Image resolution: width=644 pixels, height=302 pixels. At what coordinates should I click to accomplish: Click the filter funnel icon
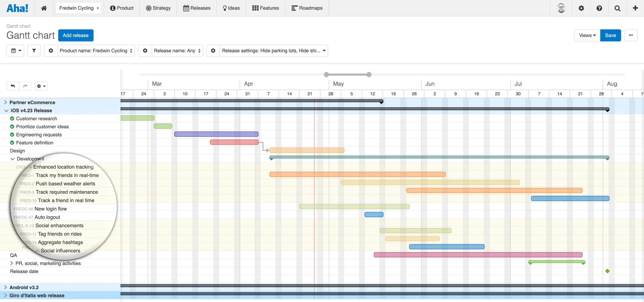(34, 51)
